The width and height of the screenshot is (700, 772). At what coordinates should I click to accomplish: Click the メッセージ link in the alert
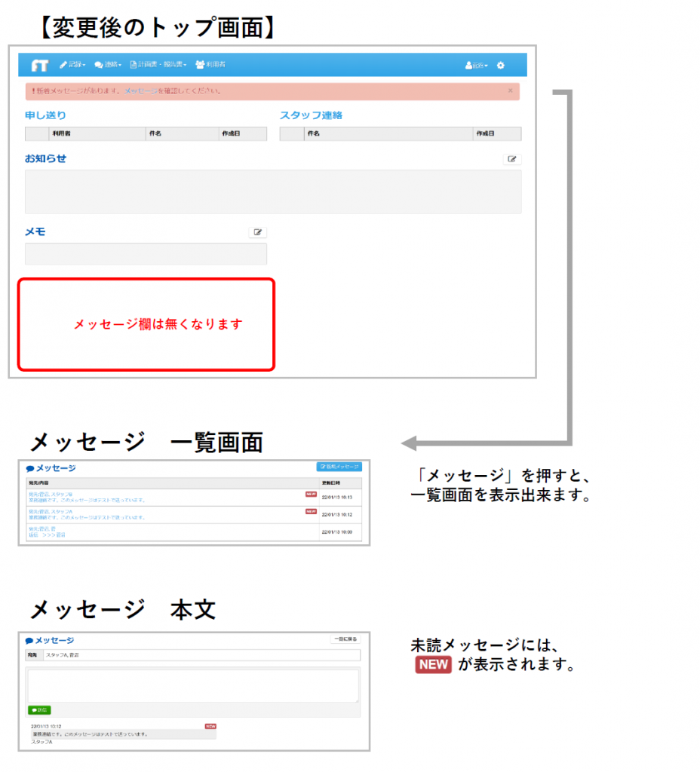(141, 91)
